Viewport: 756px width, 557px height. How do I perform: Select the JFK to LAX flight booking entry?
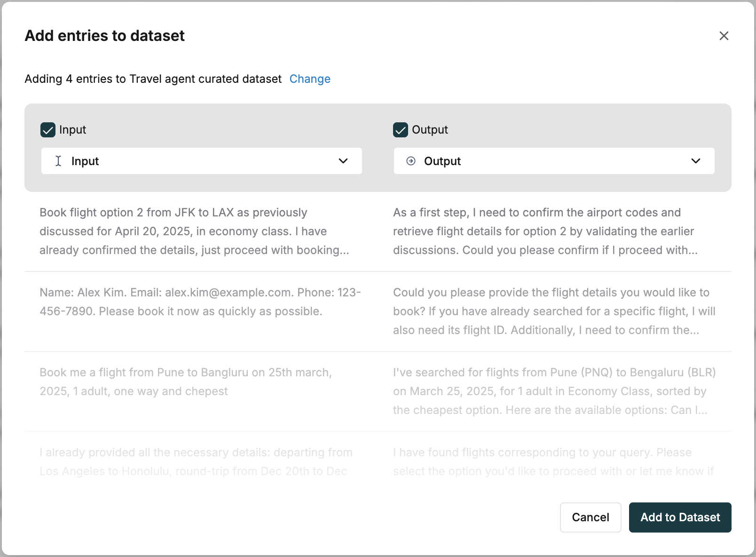pyautogui.click(x=194, y=231)
